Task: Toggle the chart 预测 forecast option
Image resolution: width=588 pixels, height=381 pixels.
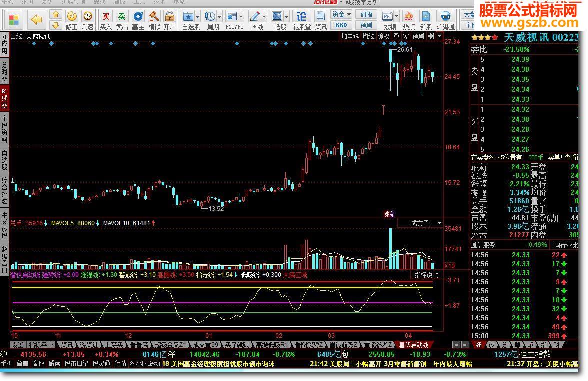Action: click(418, 36)
